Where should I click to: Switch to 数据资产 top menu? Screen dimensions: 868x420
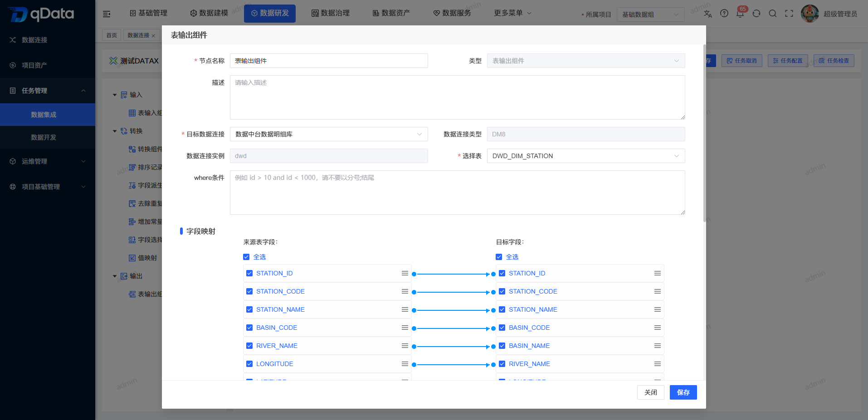tap(391, 13)
